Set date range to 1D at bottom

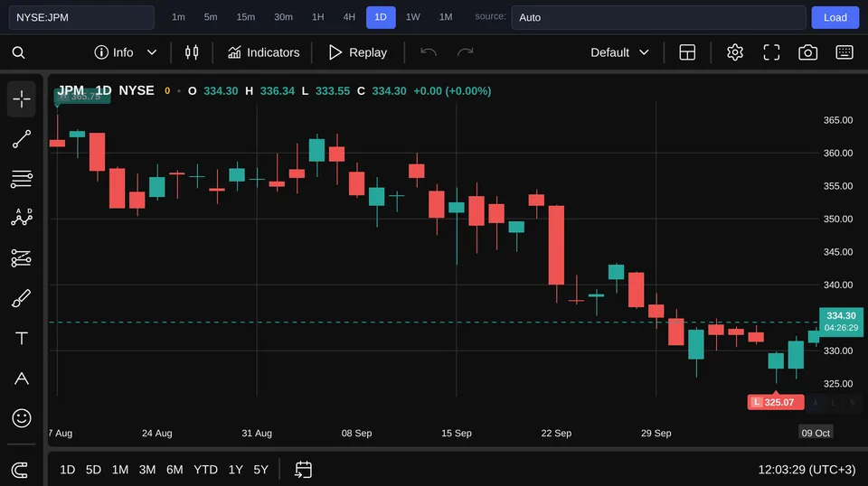pos(68,470)
